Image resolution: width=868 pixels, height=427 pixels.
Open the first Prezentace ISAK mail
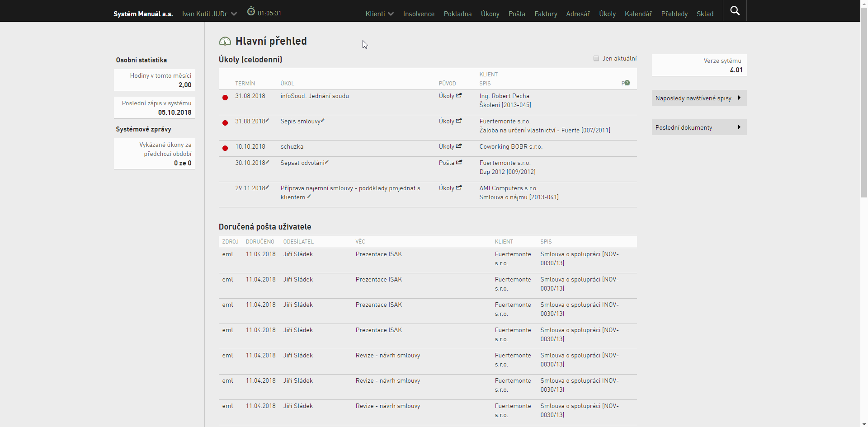click(x=378, y=254)
